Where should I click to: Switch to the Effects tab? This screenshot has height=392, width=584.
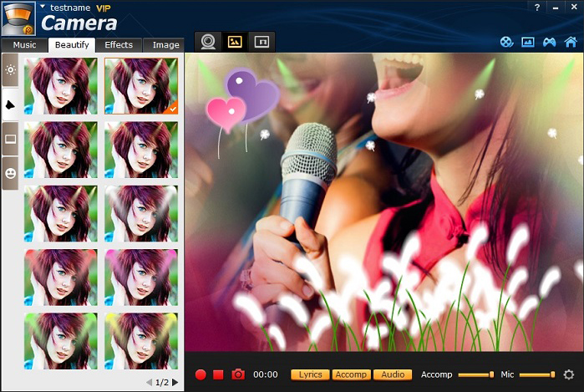pos(119,45)
